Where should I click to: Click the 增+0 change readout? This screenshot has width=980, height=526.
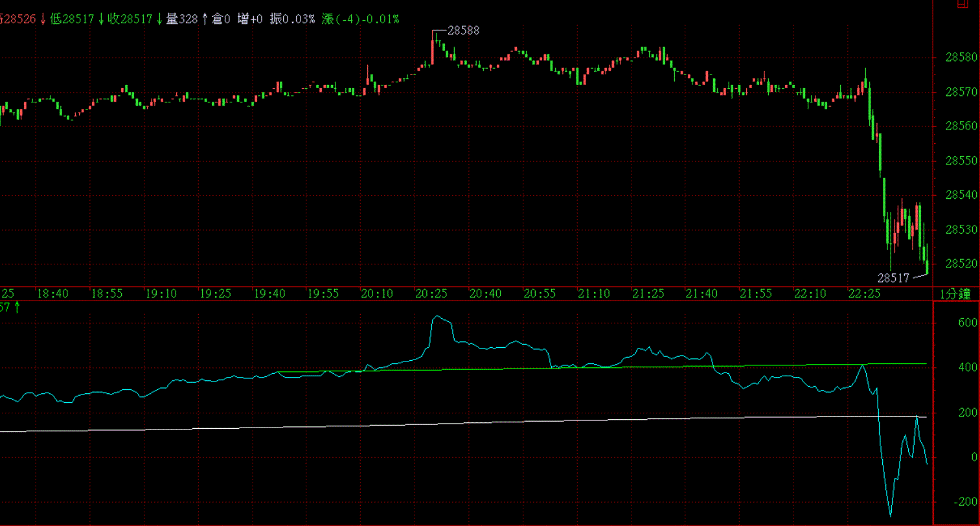pos(250,19)
